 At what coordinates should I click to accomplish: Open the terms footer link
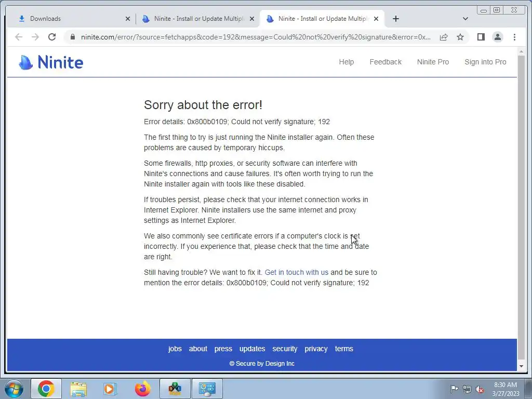pyautogui.click(x=344, y=349)
